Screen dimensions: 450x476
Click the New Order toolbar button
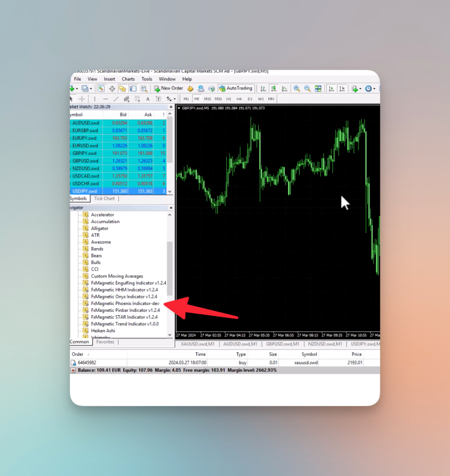pos(169,88)
